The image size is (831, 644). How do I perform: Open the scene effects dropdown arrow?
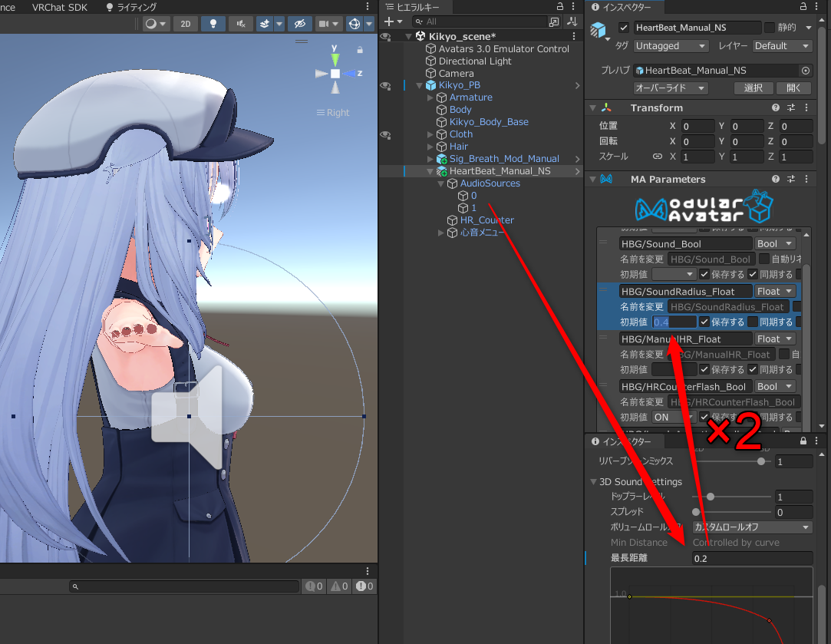[x=279, y=24]
